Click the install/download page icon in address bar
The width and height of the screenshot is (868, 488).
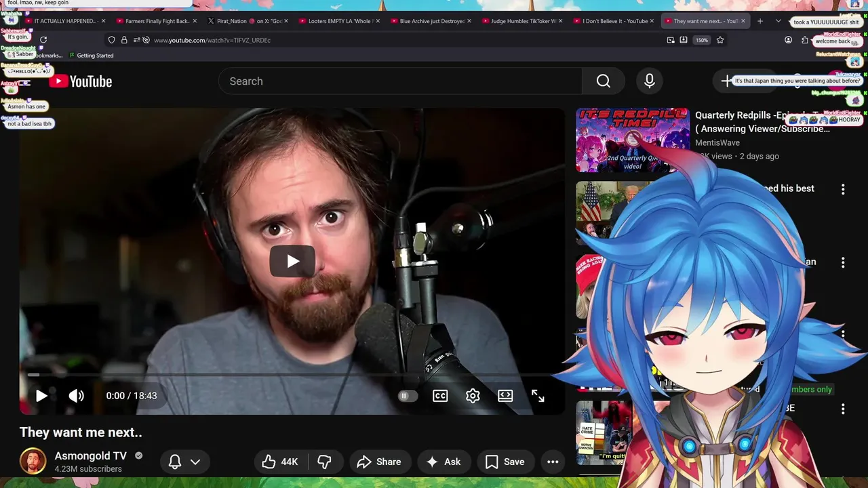[x=684, y=40]
